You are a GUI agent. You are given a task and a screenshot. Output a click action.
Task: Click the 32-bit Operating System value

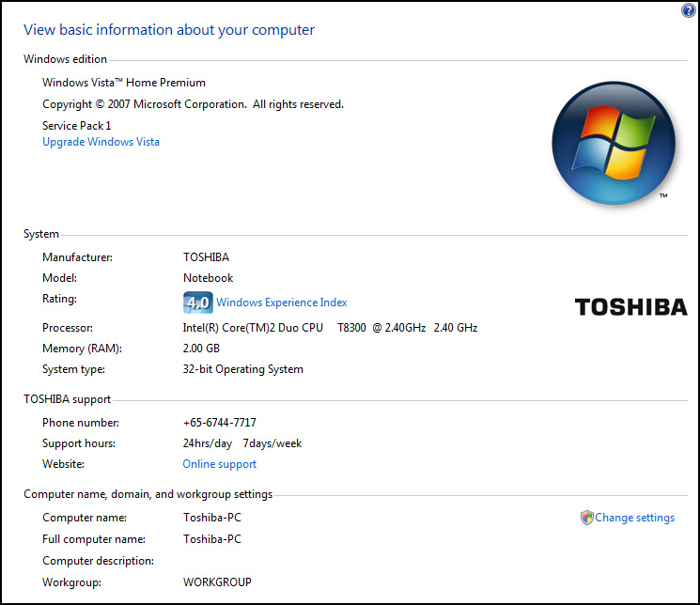pos(242,369)
